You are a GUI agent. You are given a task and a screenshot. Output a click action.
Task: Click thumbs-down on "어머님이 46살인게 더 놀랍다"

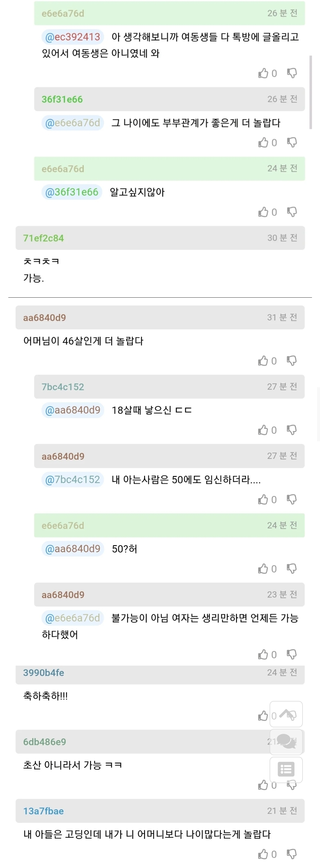tap(292, 361)
